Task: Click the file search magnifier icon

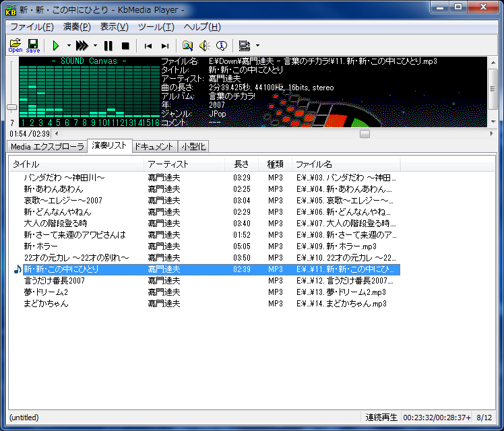Action: [x=187, y=46]
